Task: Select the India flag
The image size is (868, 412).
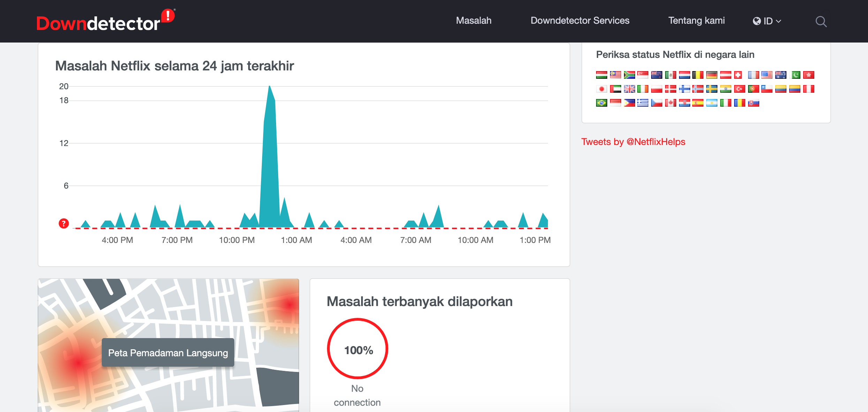Action: (726, 89)
